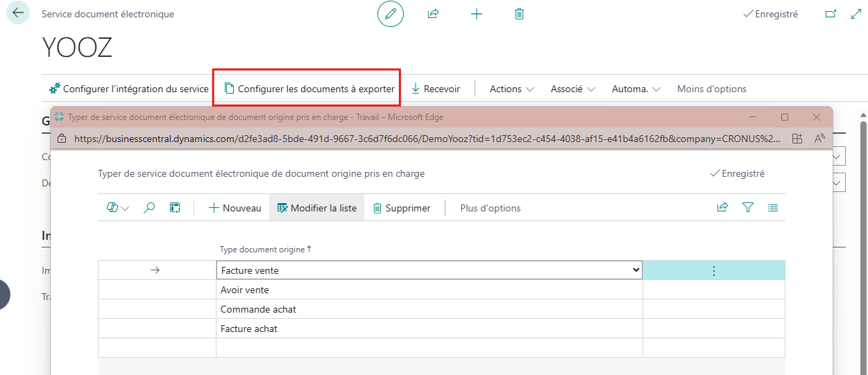Click the Nouveau button
Image resolution: width=868 pixels, height=375 pixels.
(235, 208)
